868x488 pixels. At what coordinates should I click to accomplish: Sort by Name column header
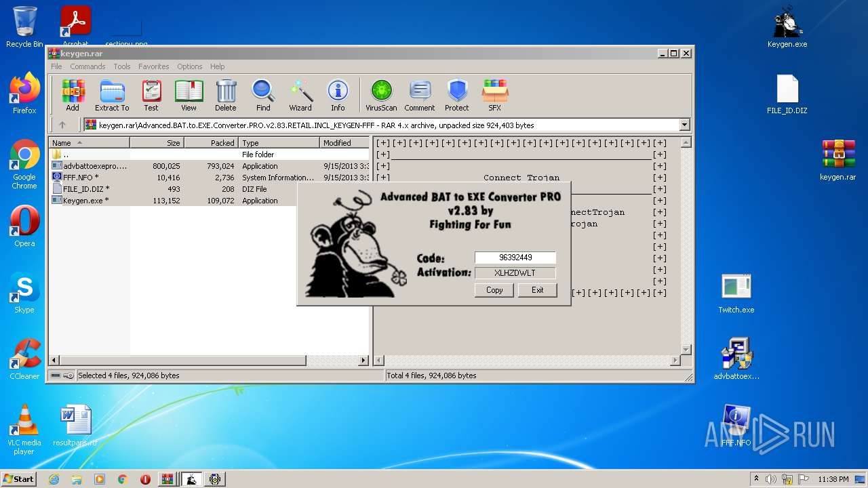point(90,143)
